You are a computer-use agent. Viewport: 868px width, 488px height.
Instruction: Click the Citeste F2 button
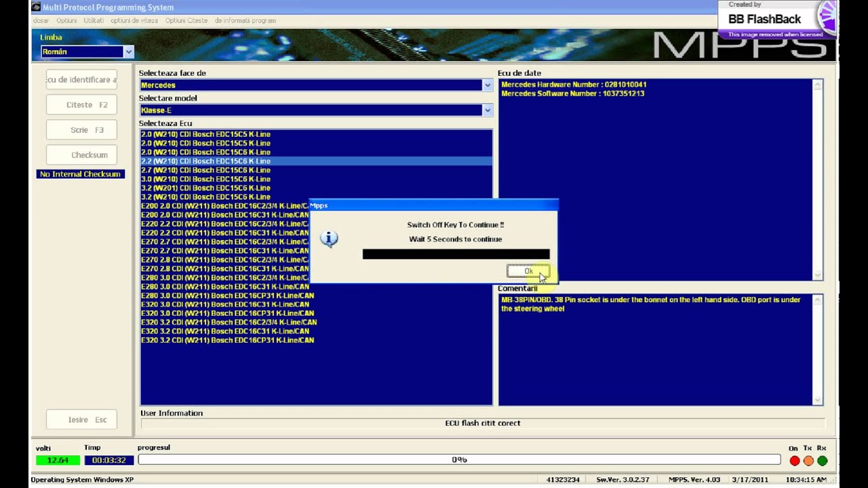[x=81, y=105]
